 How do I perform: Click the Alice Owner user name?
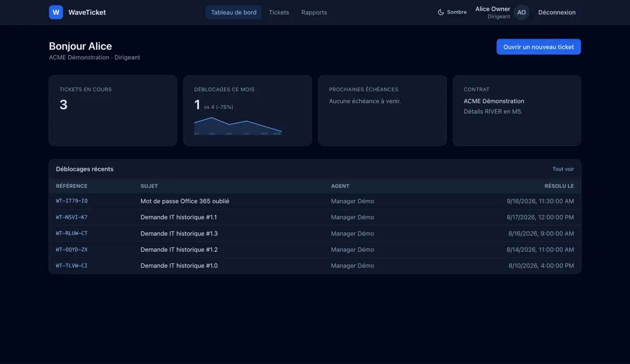493,9
